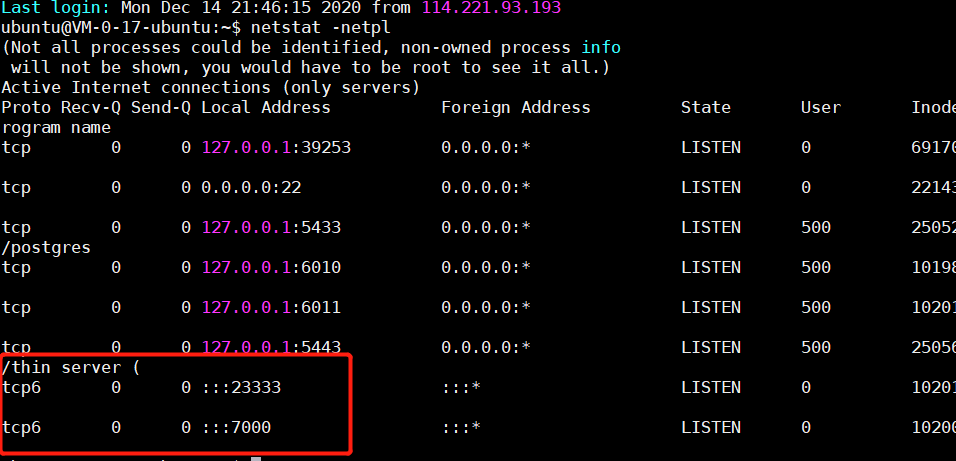The width and height of the screenshot is (956, 461).
Task: Click 'Active Internet connections' text
Action: 135,88
